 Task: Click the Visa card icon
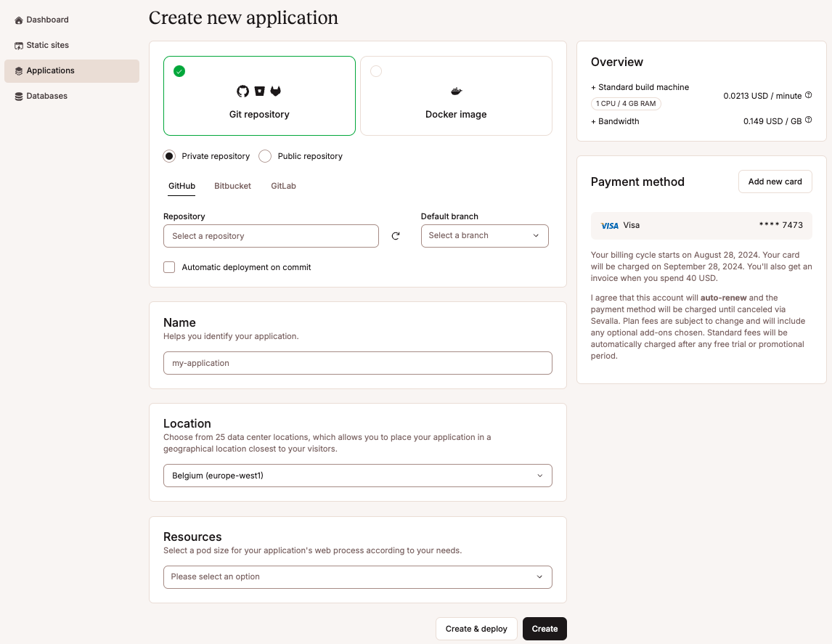click(x=610, y=225)
